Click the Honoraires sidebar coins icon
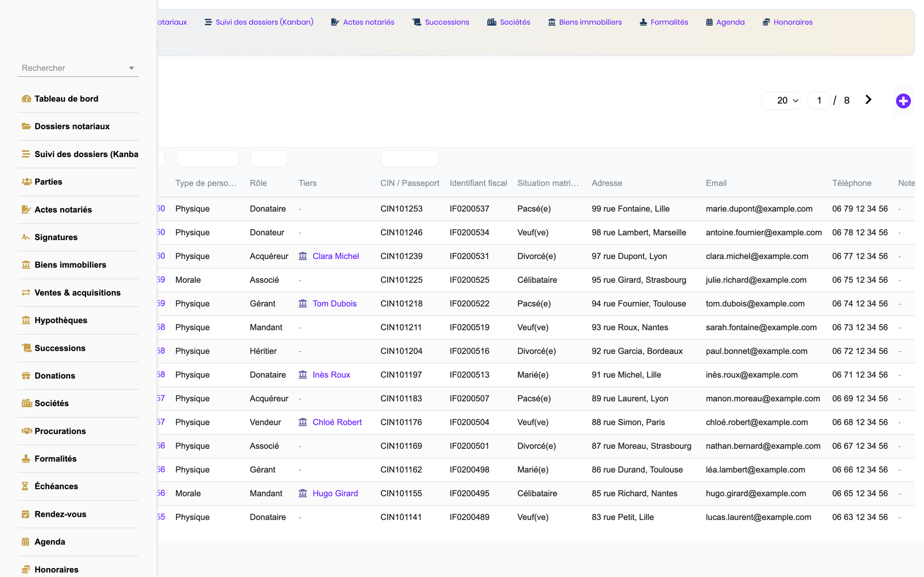This screenshot has width=924, height=577. [26, 569]
